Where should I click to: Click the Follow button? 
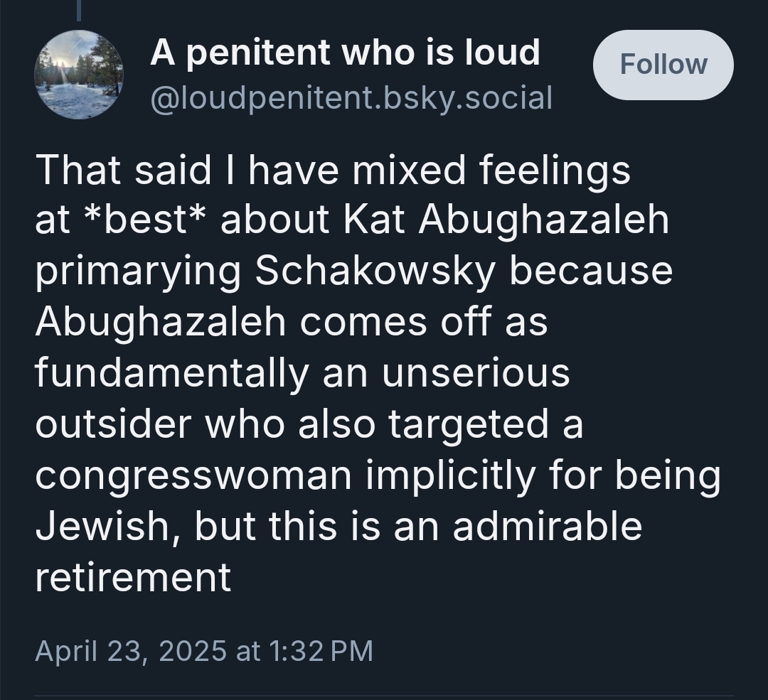(x=663, y=65)
